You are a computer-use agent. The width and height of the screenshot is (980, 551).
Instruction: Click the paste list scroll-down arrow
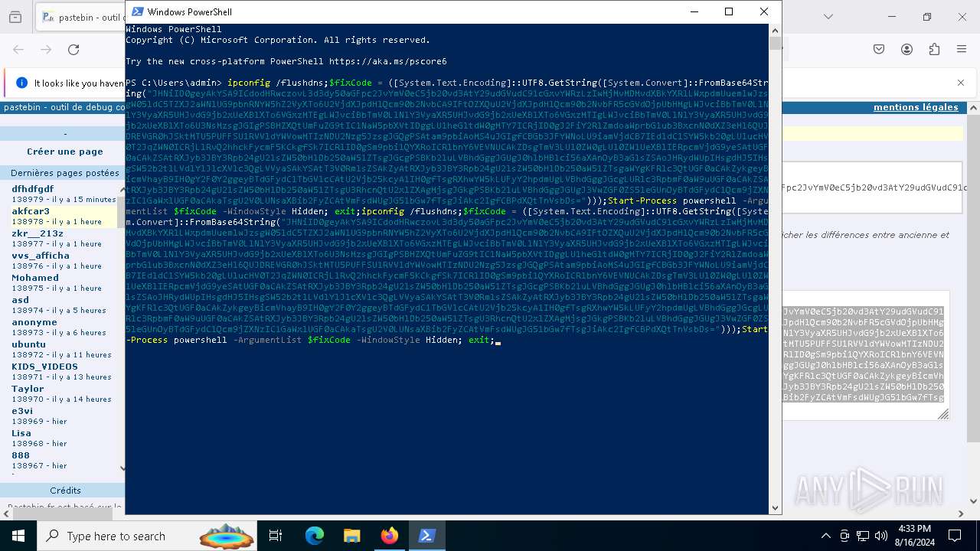[x=122, y=468]
